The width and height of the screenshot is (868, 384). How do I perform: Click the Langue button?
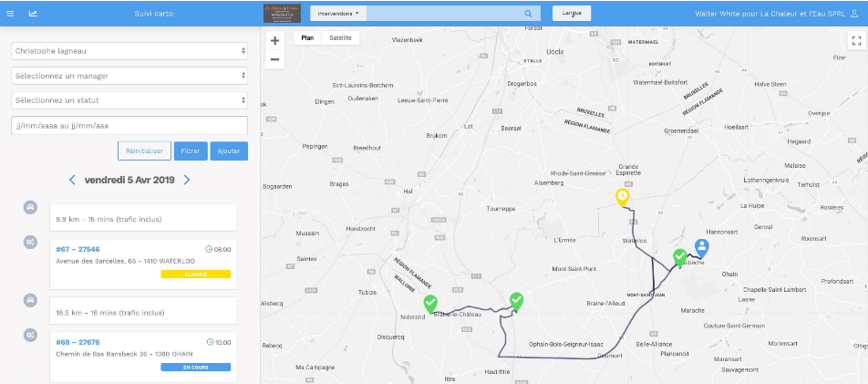[572, 14]
